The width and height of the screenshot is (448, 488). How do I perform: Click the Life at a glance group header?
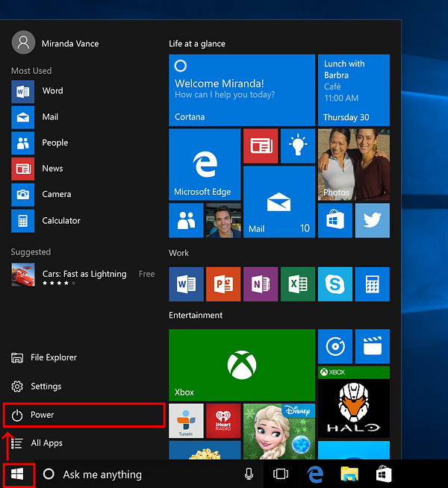pyautogui.click(x=197, y=44)
